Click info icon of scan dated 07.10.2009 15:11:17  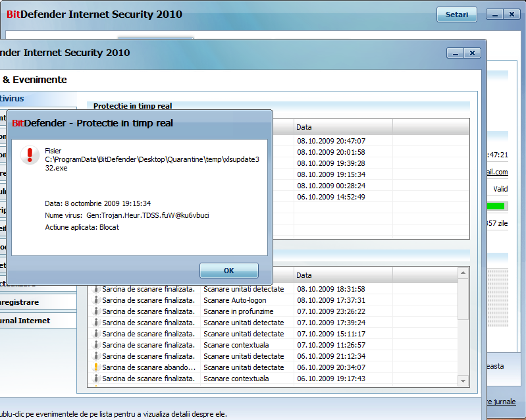click(x=96, y=334)
